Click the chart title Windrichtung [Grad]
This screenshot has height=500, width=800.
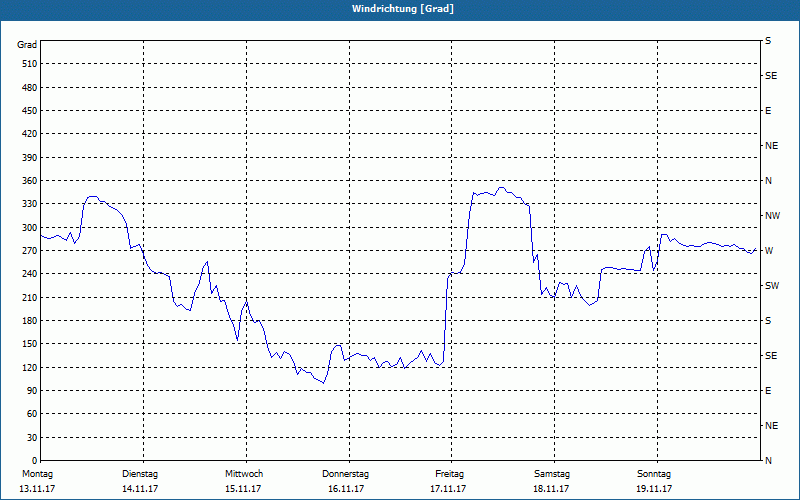click(x=403, y=9)
